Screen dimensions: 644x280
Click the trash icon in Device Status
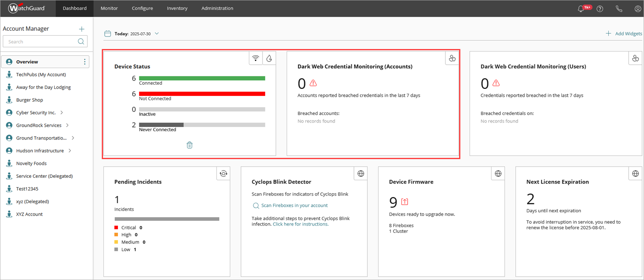coord(189,145)
